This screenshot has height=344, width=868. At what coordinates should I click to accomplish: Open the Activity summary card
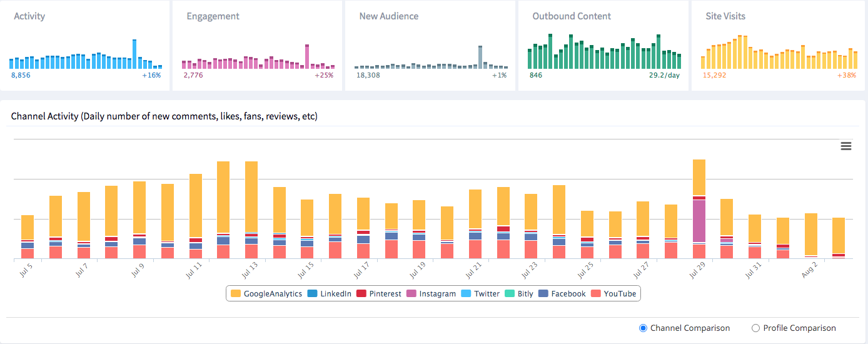pyautogui.click(x=85, y=45)
